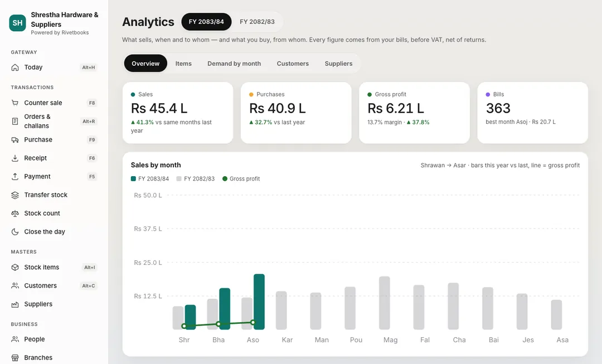Click the SH company logo badge
The width and height of the screenshot is (602, 364).
[17, 23]
